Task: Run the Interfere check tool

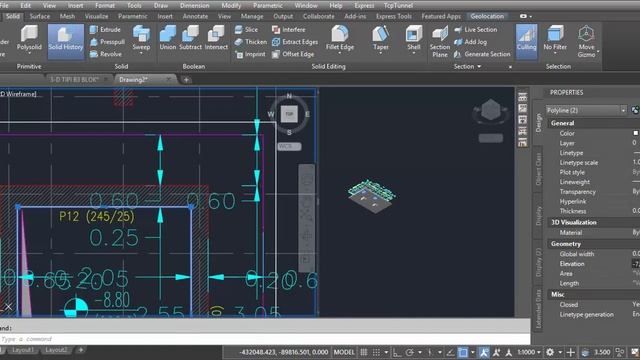Action: tap(289, 29)
